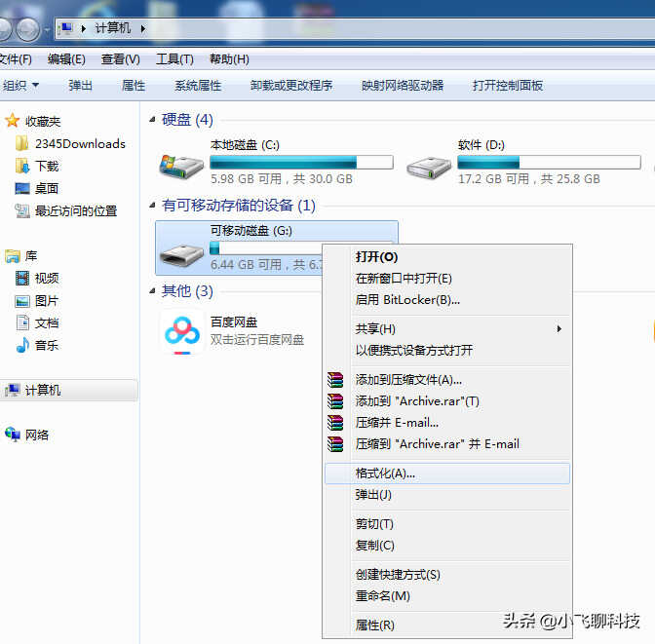Expand the 共享(H) submenu arrow
The height and width of the screenshot is (644, 655).
point(559,329)
